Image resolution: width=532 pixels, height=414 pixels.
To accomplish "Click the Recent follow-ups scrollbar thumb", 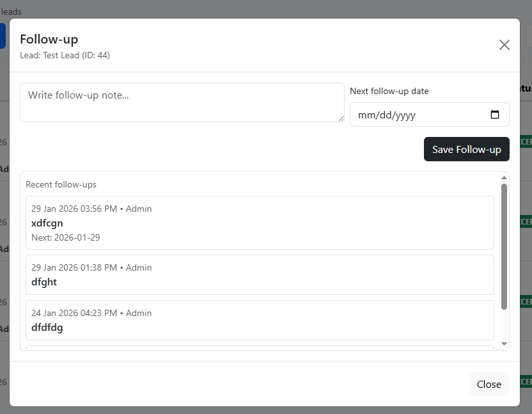I will (504, 246).
